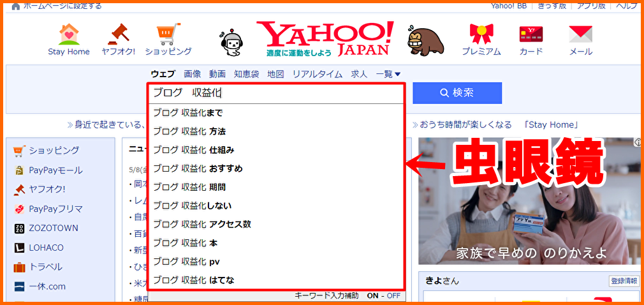Click the home icon for homepage setting
Viewport: 644px width, 305px height.
tap(15, 6)
